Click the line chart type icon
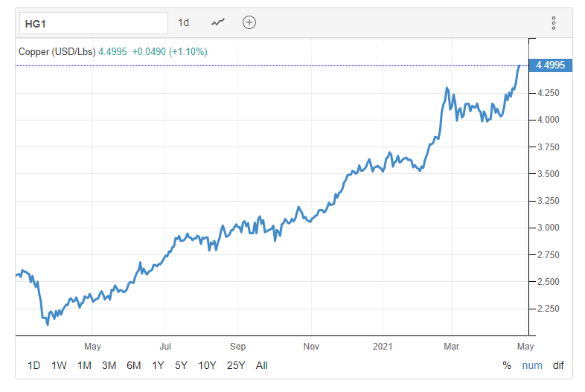Image resolution: width=585 pixels, height=392 pixels. pos(218,22)
